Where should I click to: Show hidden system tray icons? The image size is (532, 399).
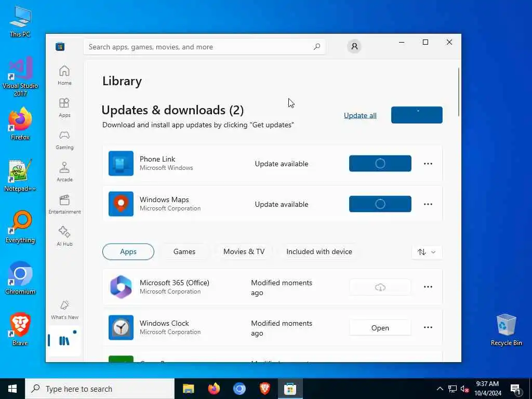point(440,389)
